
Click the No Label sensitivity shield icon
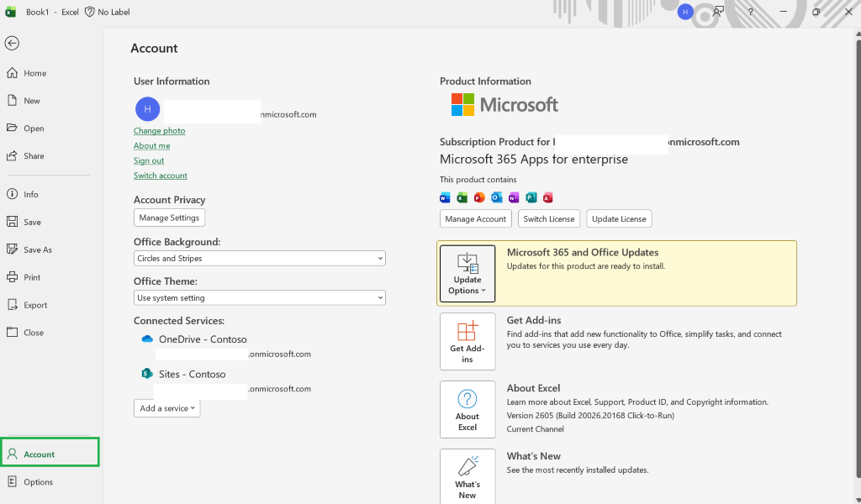89,12
